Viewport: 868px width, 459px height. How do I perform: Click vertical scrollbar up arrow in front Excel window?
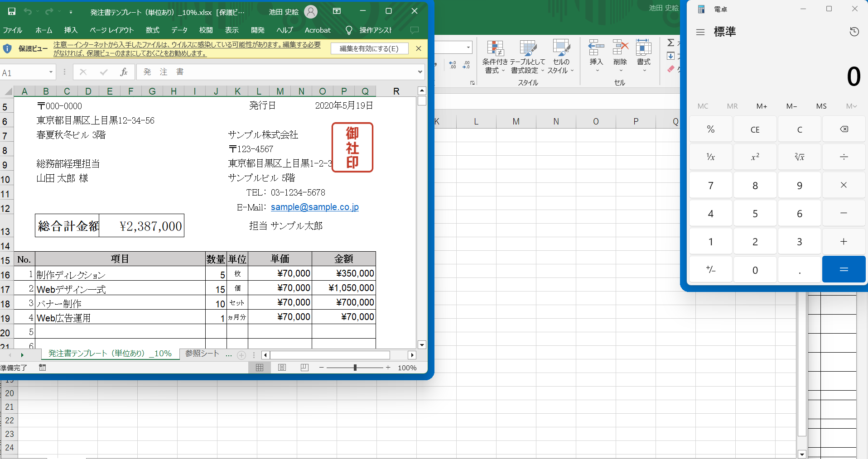[x=422, y=91]
